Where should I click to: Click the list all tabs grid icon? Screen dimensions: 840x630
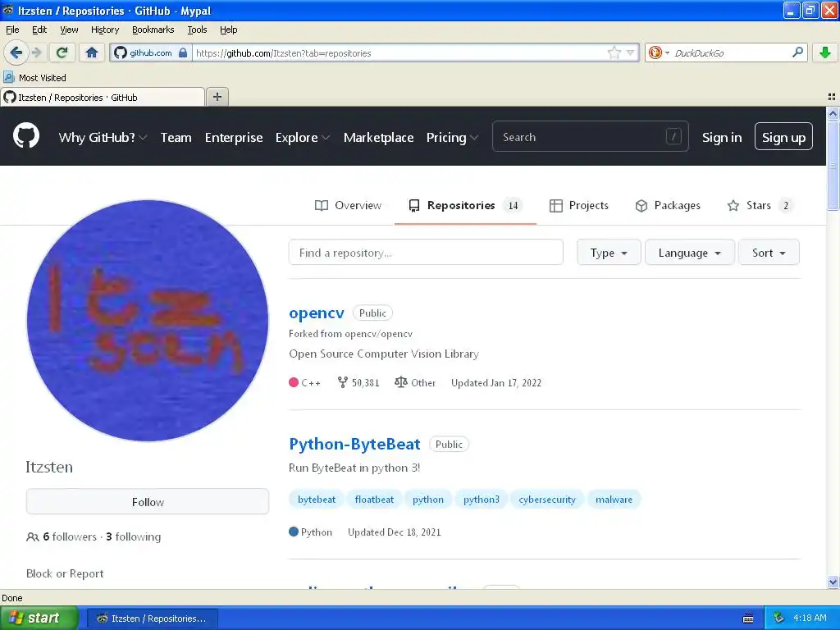coord(832,97)
